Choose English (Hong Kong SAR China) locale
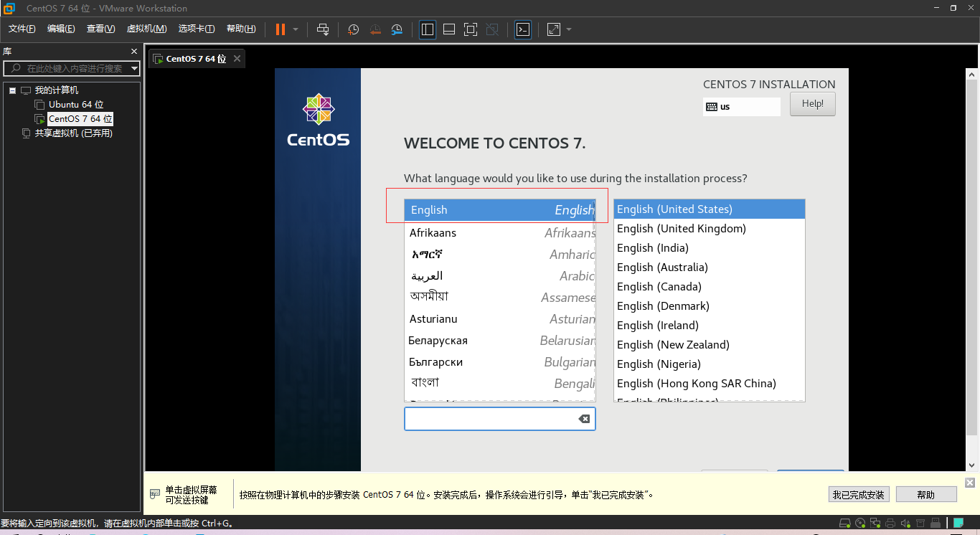This screenshot has height=535, width=980. [710, 384]
